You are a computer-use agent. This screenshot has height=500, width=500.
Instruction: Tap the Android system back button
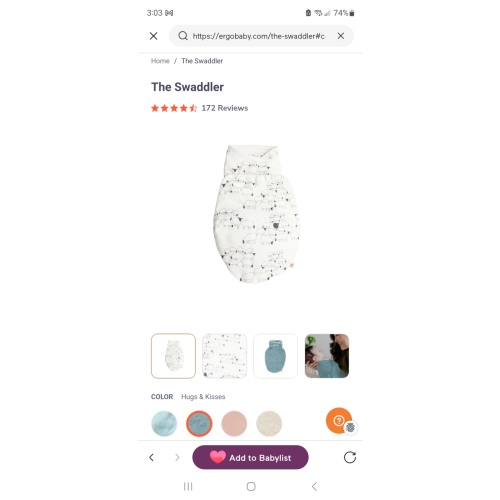tap(314, 487)
